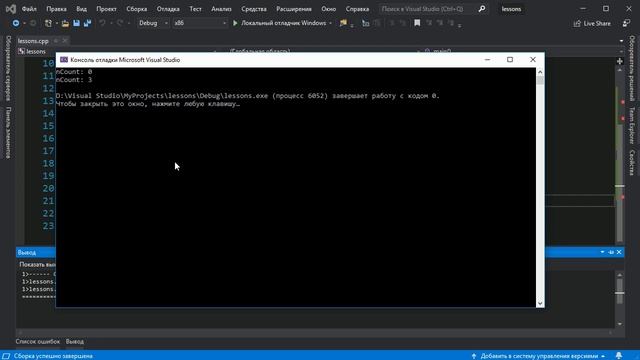Click the yellow find-in-files toolbar icon
The width and height of the screenshot is (640, 360).
[343, 23]
